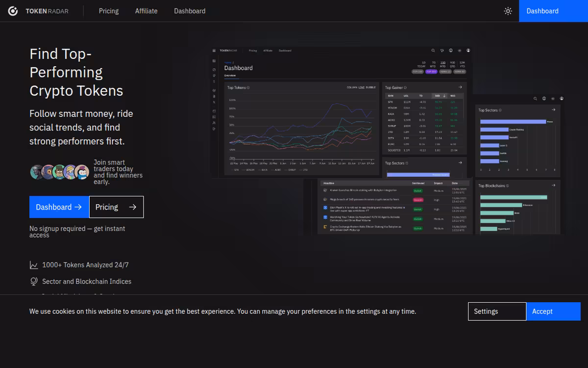This screenshot has width=588, height=368.
Task: Click the first trader avatar with gray hair
Action: [x=37, y=172]
